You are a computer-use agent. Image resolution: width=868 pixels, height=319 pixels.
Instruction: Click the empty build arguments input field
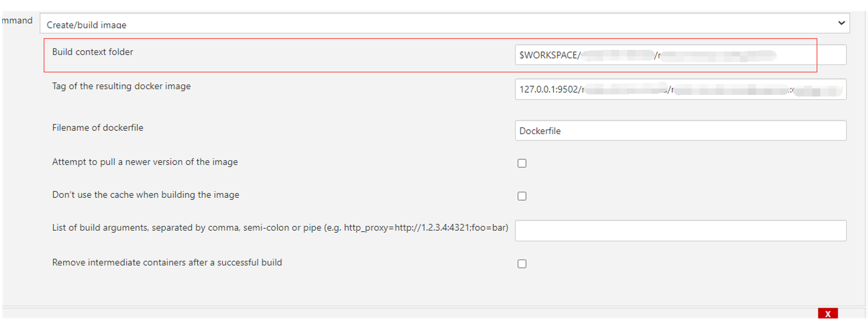pyautogui.click(x=680, y=231)
